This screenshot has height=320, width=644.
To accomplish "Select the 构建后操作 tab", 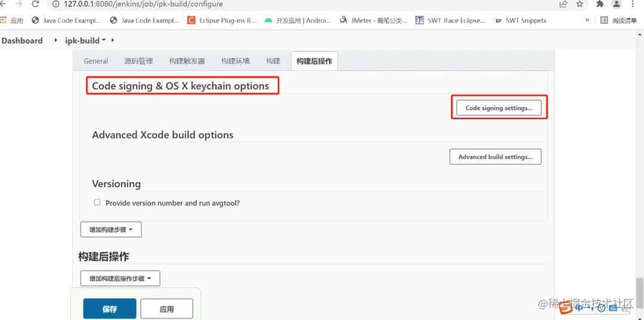I will click(314, 61).
